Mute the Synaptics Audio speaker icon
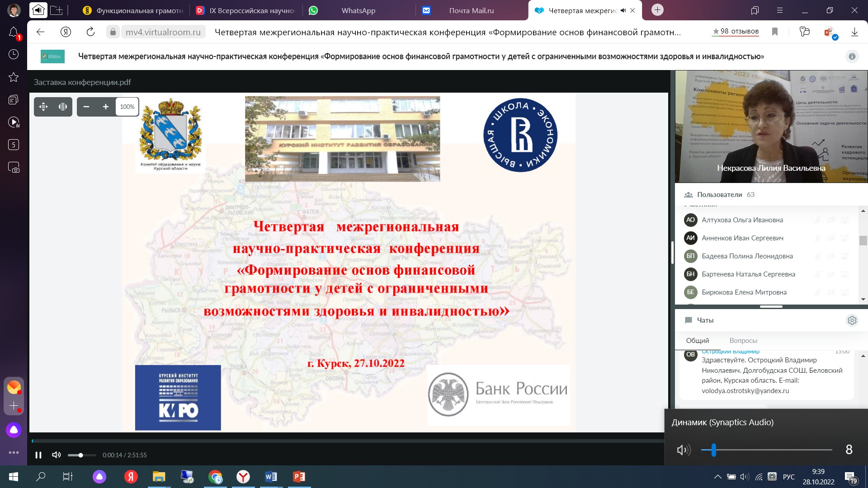This screenshot has height=488, width=868. pos(683,450)
